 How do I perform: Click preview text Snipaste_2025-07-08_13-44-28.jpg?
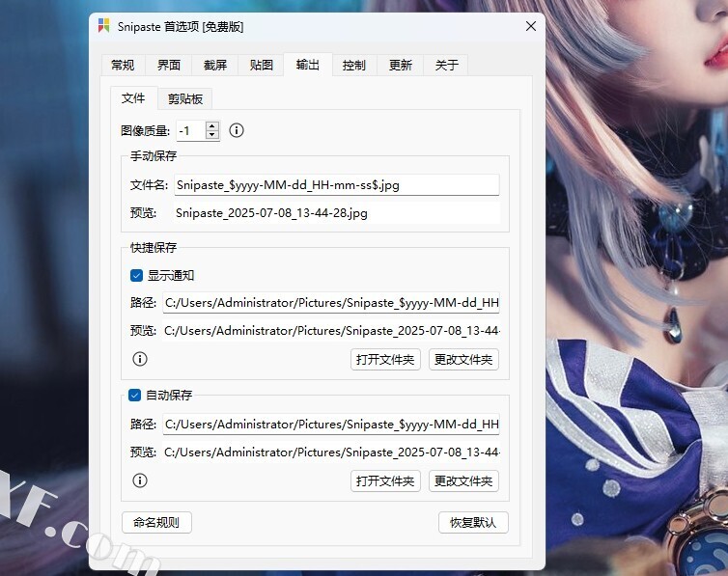click(271, 213)
